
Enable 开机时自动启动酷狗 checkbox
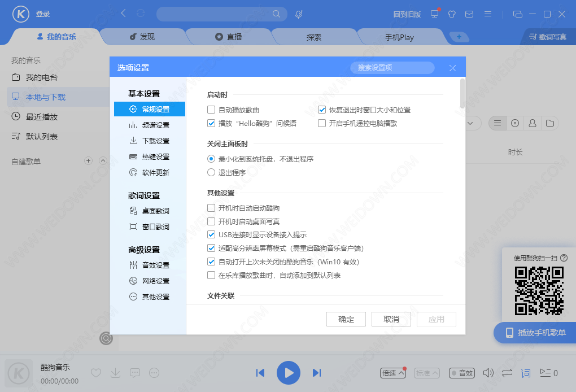click(211, 208)
